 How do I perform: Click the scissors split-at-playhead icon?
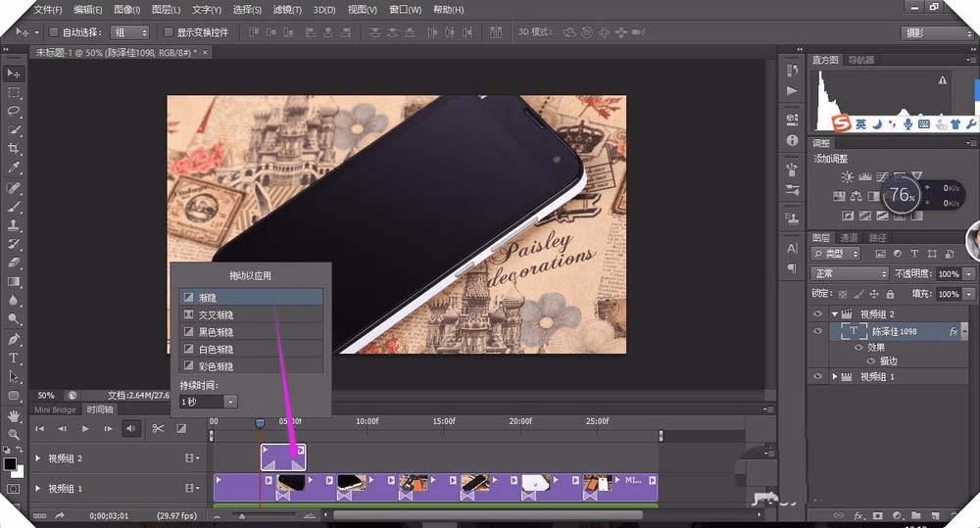click(x=158, y=428)
